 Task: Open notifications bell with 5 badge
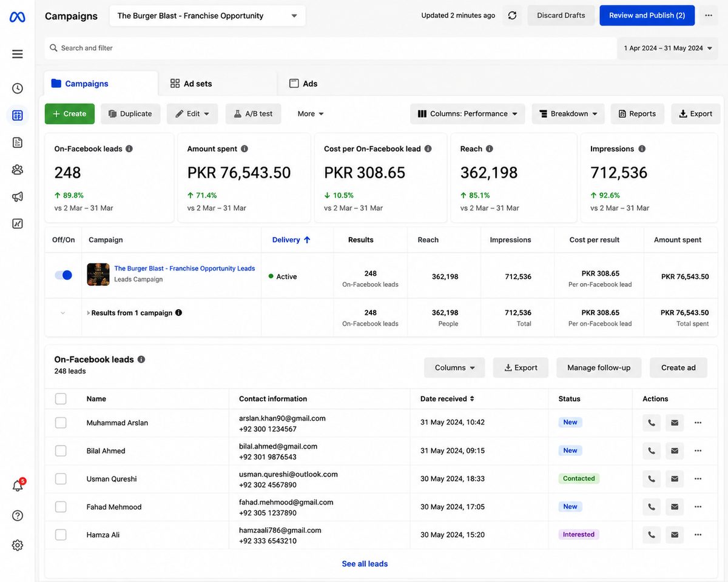[18, 486]
